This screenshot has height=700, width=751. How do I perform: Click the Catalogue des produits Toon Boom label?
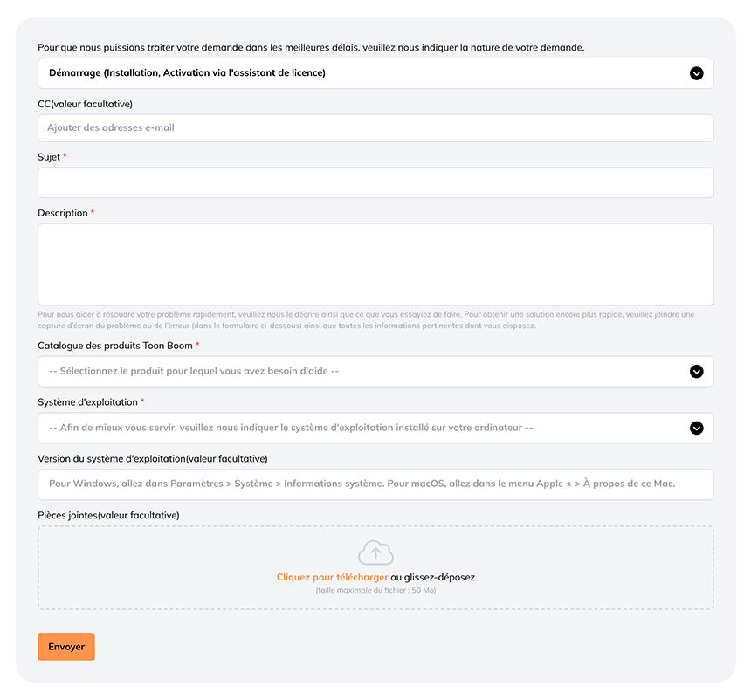[115, 346]
